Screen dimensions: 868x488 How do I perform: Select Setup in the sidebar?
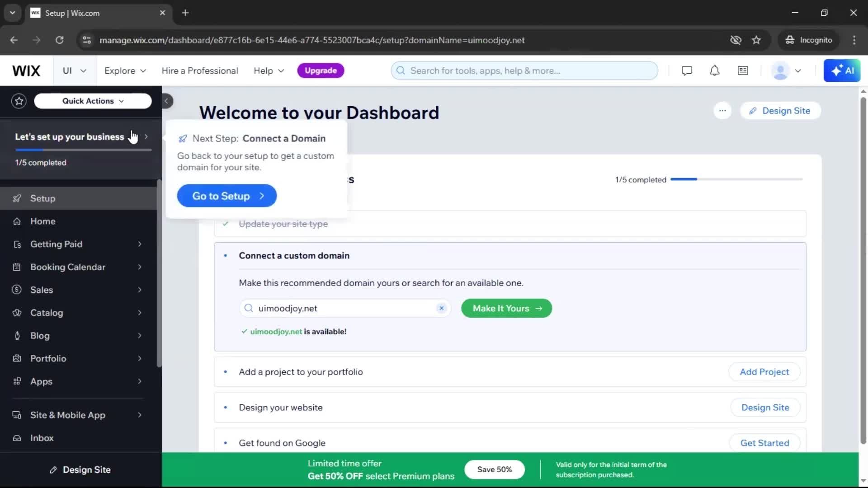pyautogui.click(x=78, y=198)
